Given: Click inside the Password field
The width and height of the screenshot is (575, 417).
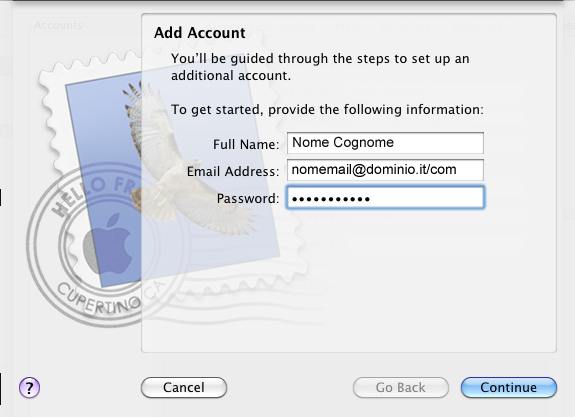Looking at the screenshot, I should pyautogui.click(x=385, y=198).
